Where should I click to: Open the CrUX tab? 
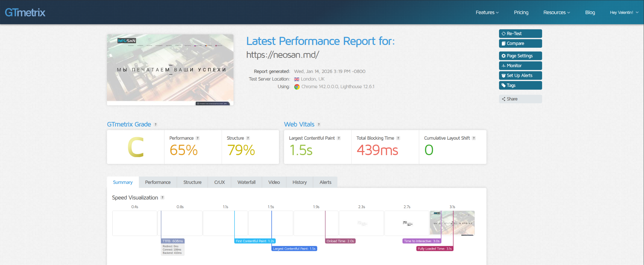pyautogui.click(x=219, y=182)
